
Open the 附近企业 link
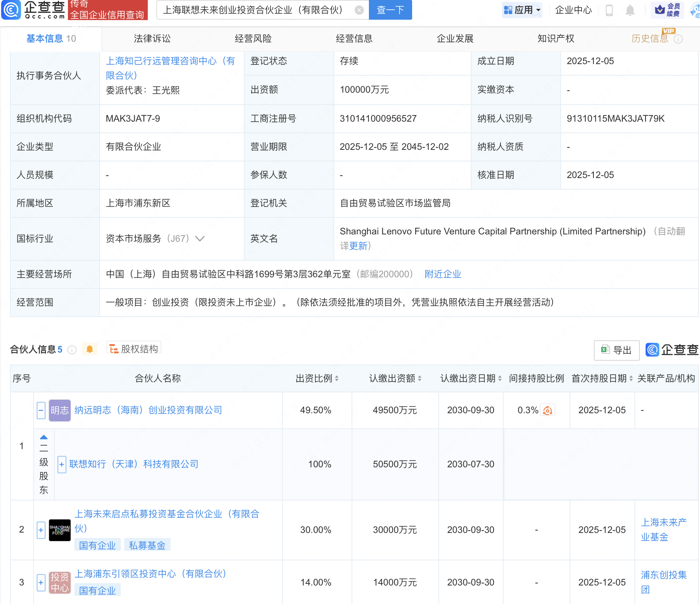pyautogui.click(x=443, y=274)
